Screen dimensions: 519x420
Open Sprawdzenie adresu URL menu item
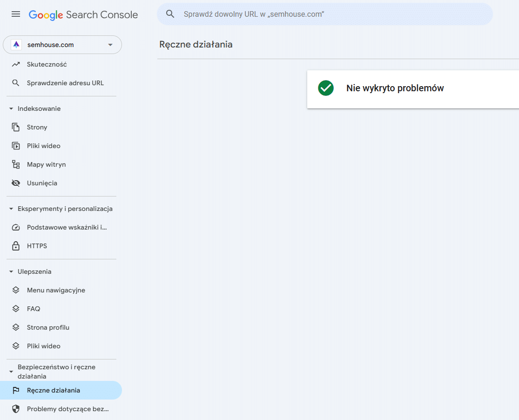61,83
